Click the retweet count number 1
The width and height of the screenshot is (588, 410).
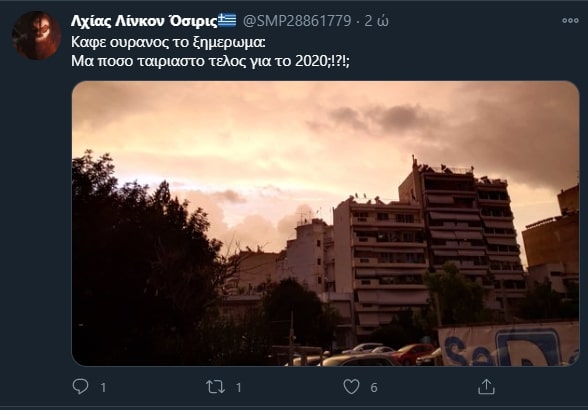pos(238,387)
